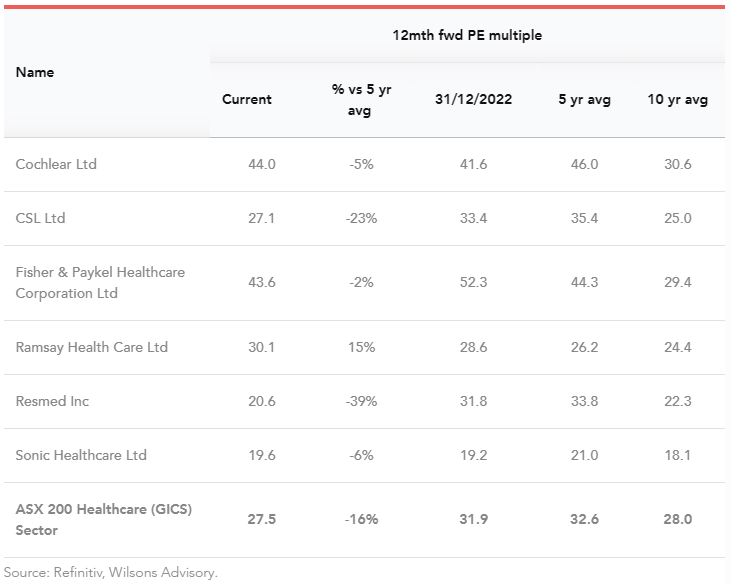Click the Name column header
This screenshot has height=585, width=730.
[35, 72]
